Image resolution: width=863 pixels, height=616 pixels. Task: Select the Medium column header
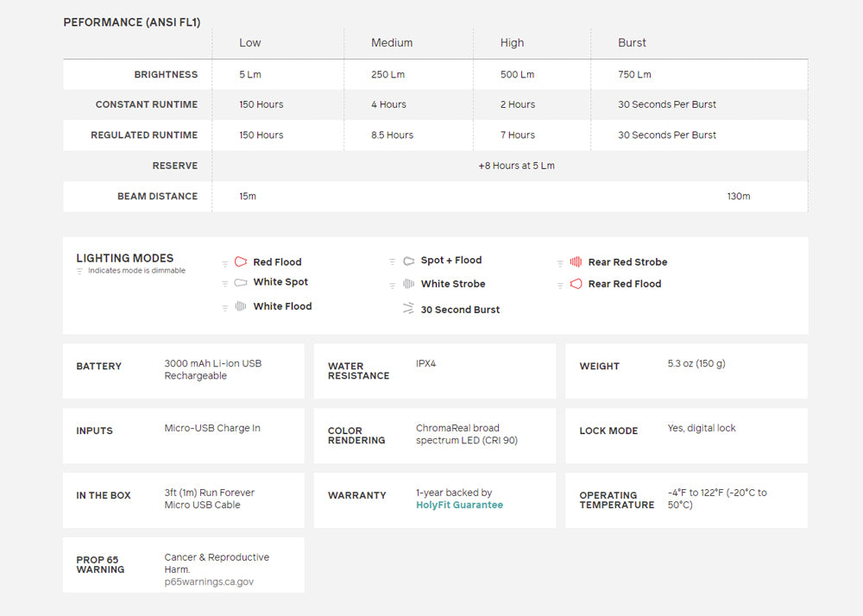point(392,43)
